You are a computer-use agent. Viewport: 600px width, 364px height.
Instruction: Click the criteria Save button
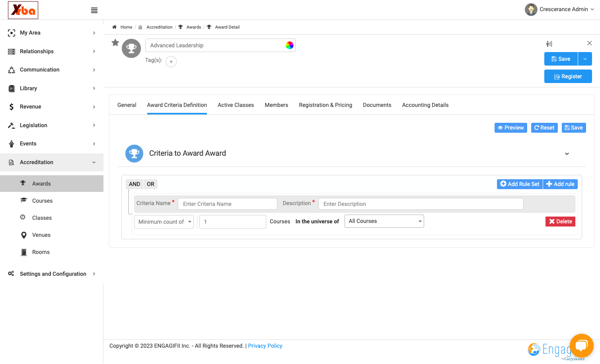click(574, 128)
